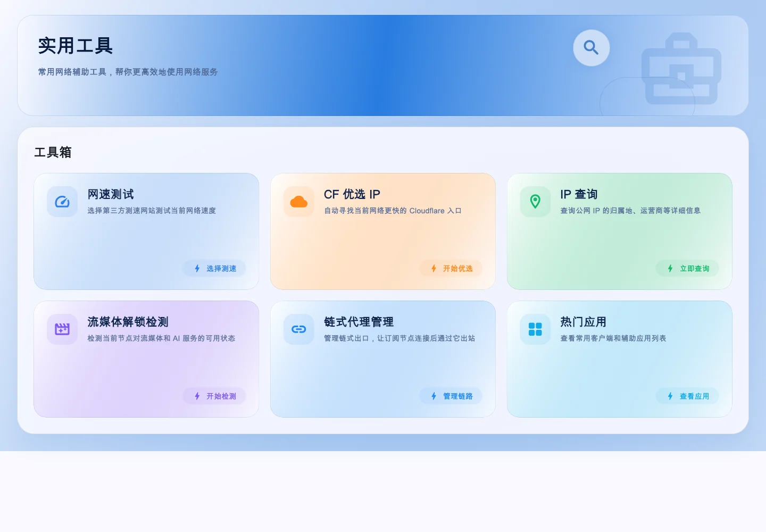The height and width of the screenshot is (532, 766).
Task: Click the search magnifier icon in header
Action: point(591,48)
